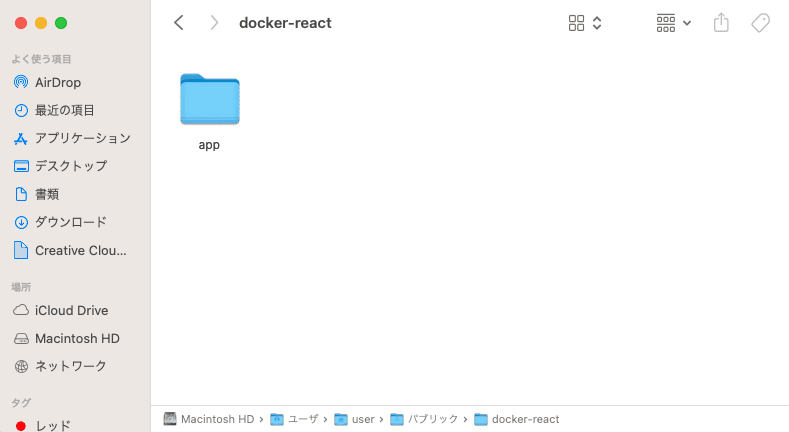The height and width of the screenshot is (432, 789).
Task: Select Macintosh HD in the sidebar
Action: pos(76,338)
